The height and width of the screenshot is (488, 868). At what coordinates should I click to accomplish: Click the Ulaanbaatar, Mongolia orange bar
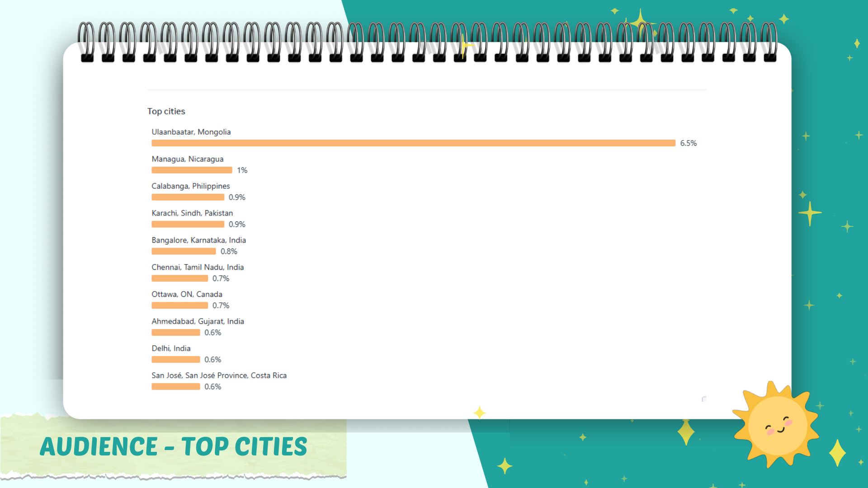pos(413,143)
